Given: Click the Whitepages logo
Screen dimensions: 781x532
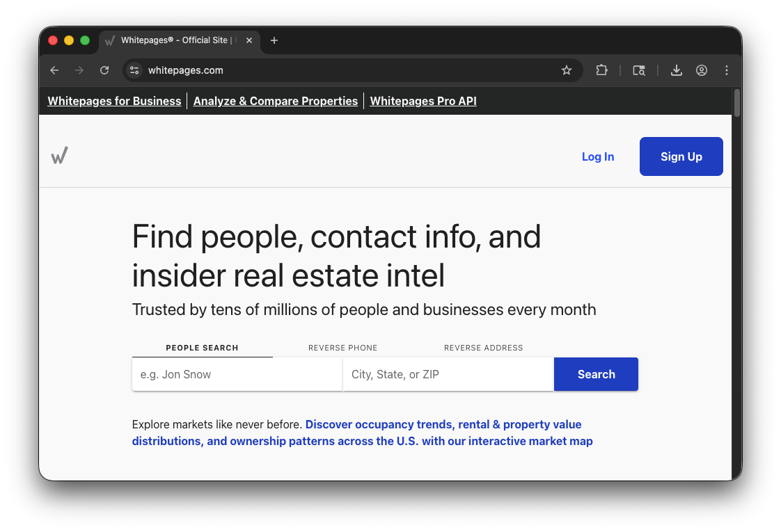Looking at the screenshot, I should tap(60, 155).
